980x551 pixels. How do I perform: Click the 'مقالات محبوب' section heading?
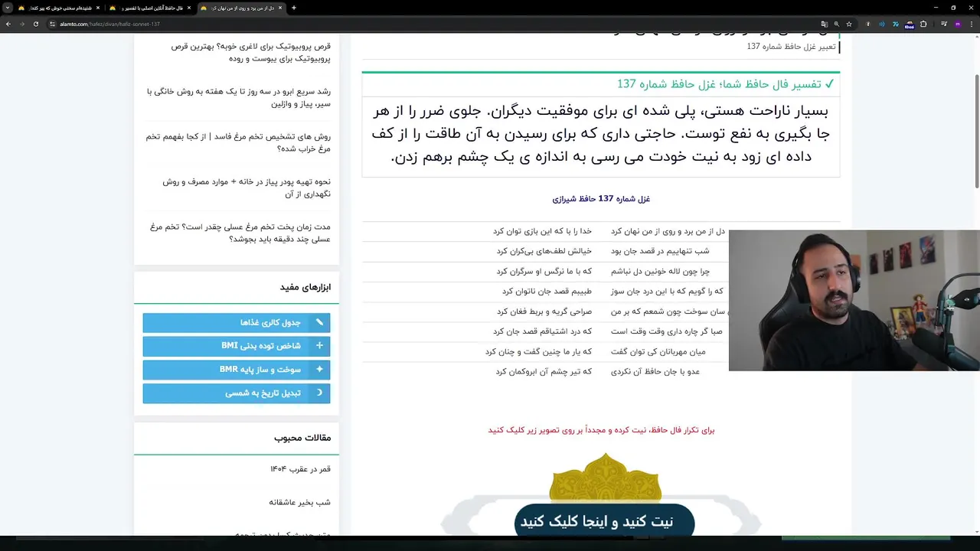click(302, 439)
